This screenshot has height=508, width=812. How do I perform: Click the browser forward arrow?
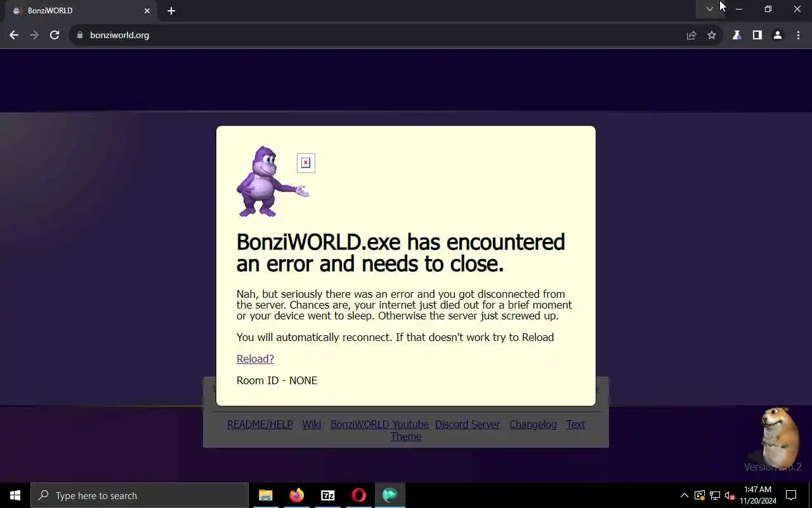[x=34, y=35]
